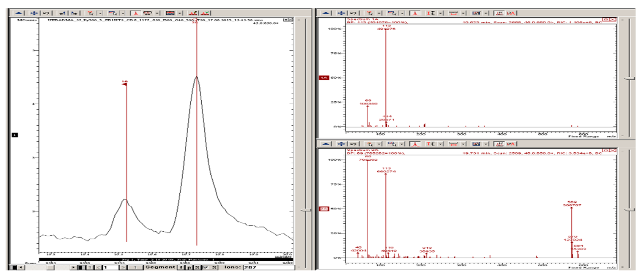The image size is (644, 278).
Task: Expand dropdown beside the red-blue plot layout icon
Action: (x=180, y=13)
